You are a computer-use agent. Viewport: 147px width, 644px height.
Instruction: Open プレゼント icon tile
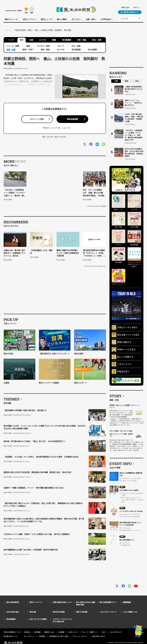[x=119, y=236]
